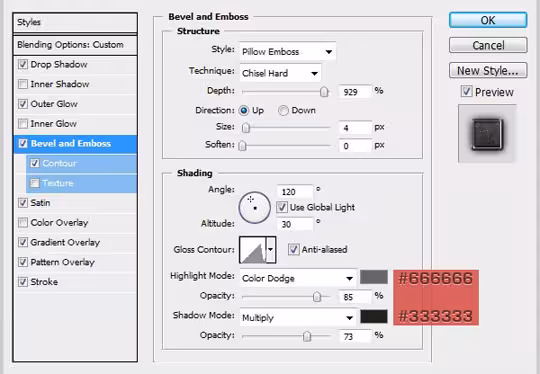Select the Satin effect label
The width and height of the screenshot is (540, 374).
click(x=40, y=203)
